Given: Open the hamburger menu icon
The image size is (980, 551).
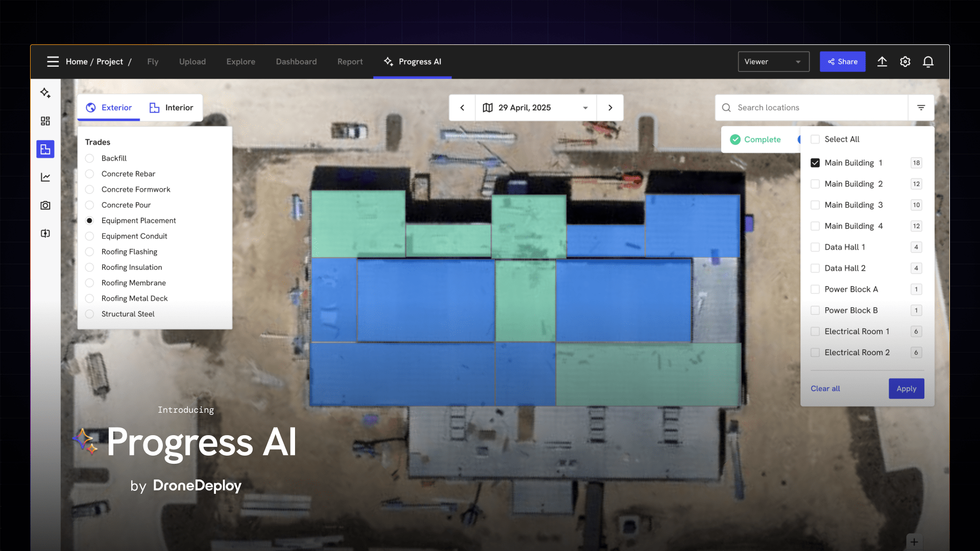Looking at the screenshot, I should [x=53, y=62].
